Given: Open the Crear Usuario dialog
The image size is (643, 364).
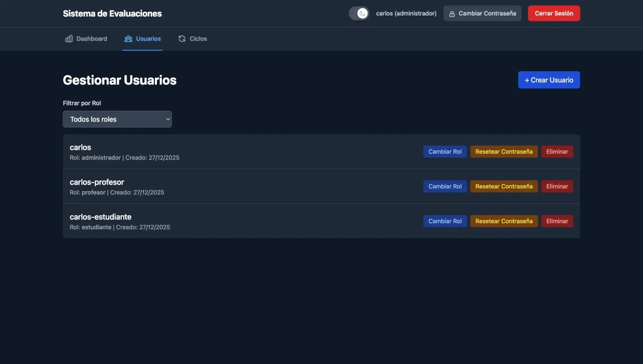Looking at the screenshot, I should tap(549, 79).
